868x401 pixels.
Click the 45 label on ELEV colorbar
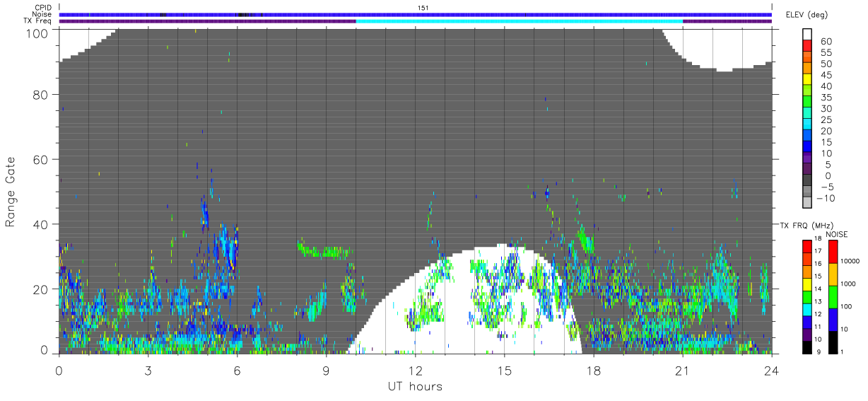pyautogui.click(x=826, y=75)
